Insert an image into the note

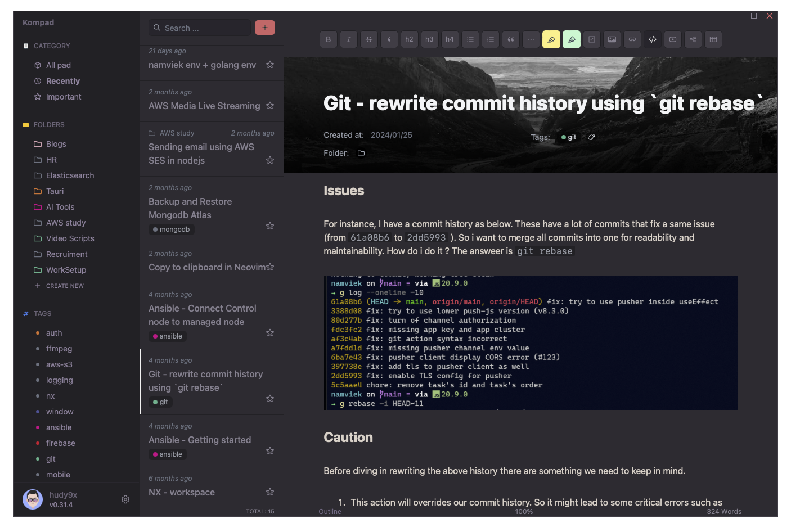pyautogui.click(x=612, y=39)
